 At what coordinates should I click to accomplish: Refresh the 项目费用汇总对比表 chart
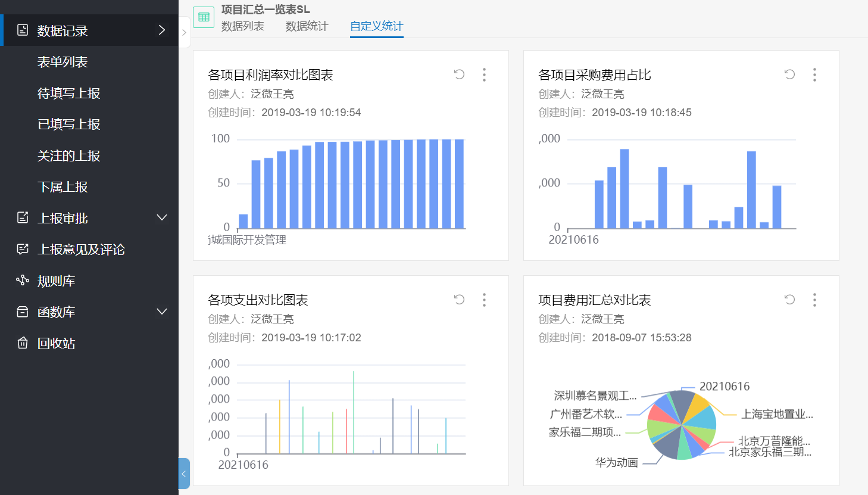pos(789,300)
